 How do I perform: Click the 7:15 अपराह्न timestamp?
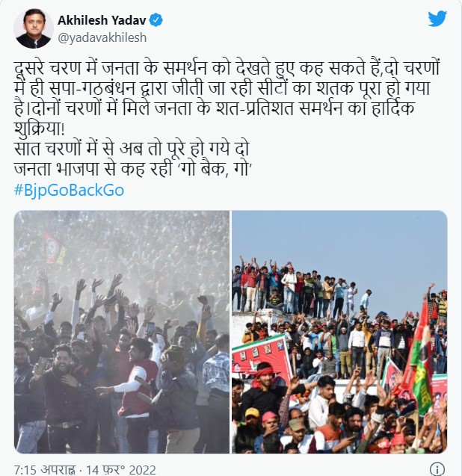pyautogui.click(x=44, y=469)
